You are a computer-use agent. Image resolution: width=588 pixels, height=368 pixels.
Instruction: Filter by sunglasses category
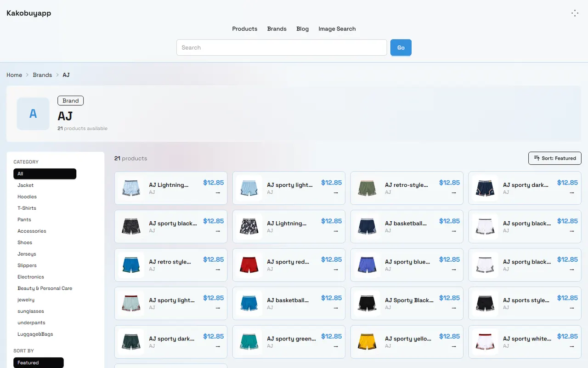pyautogui.click(x=31, y=311)
